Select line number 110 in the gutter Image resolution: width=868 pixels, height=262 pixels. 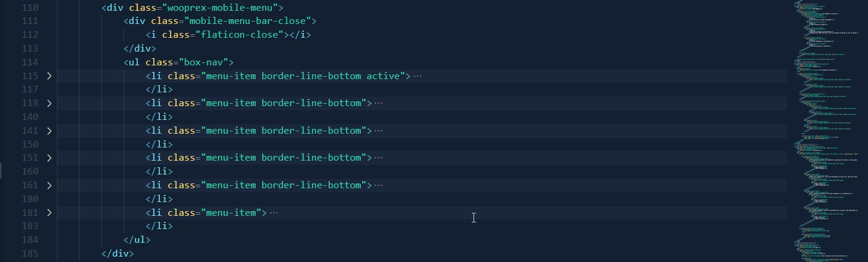click(x=29, y=8)
